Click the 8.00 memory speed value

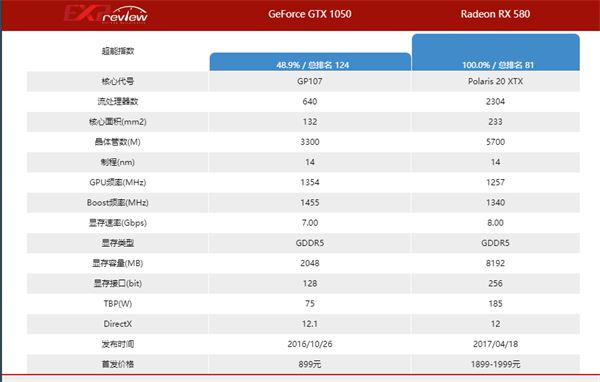(496, 223)
